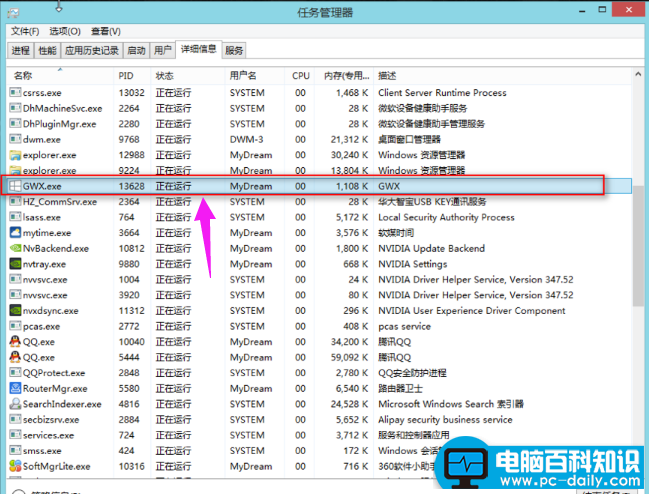Click the 59,092 K memory value
Viewport: 649px width, 494px height.
point(349,357)
